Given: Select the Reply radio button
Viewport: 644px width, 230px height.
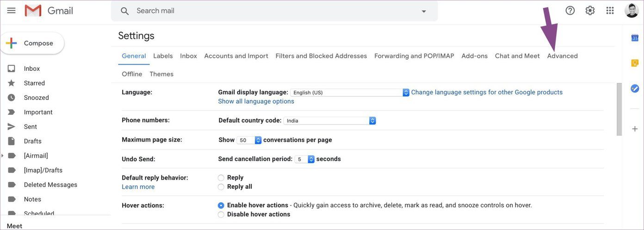Looking at the screenshot, I should pos(221,178).
